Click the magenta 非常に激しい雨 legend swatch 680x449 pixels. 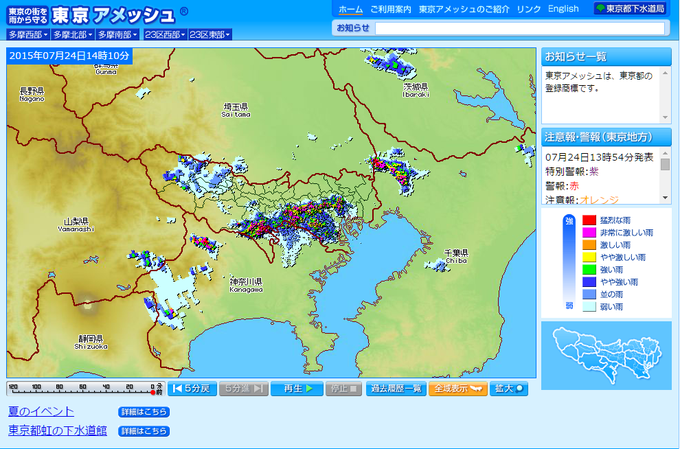click(589, 233)
